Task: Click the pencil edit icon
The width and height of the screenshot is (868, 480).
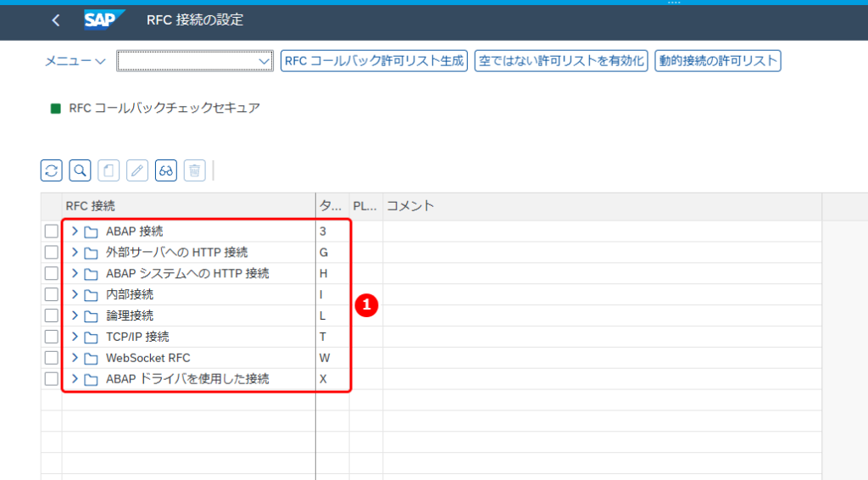Action: [137, 170]
